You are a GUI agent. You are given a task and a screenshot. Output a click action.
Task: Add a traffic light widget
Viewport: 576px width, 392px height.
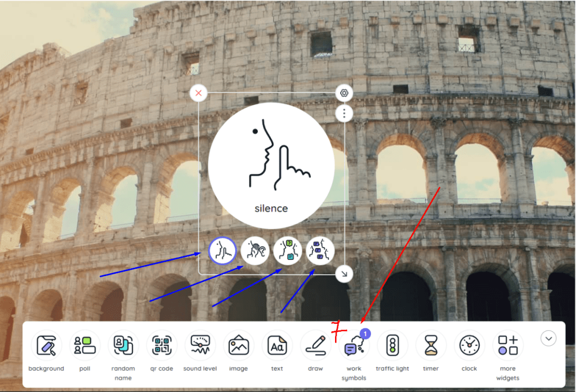(392, 345)
